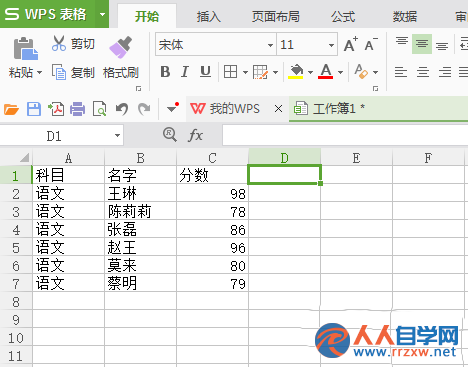Apply yellow fill color bucket
The image size is (468, 367).
pyautogui.click(x=296, y=71)
